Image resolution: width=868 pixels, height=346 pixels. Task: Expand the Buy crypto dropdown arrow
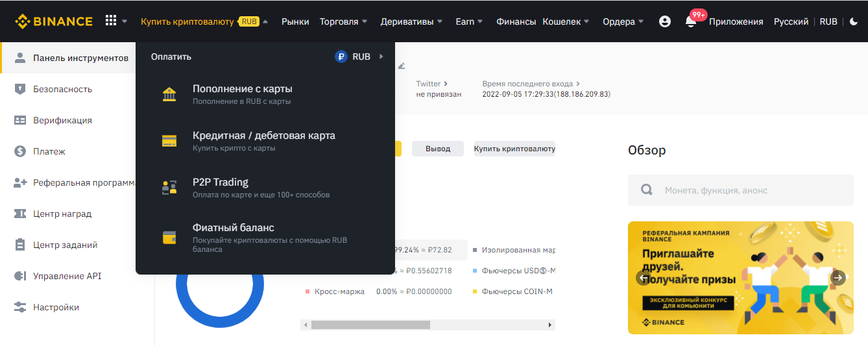click(266, 21)
